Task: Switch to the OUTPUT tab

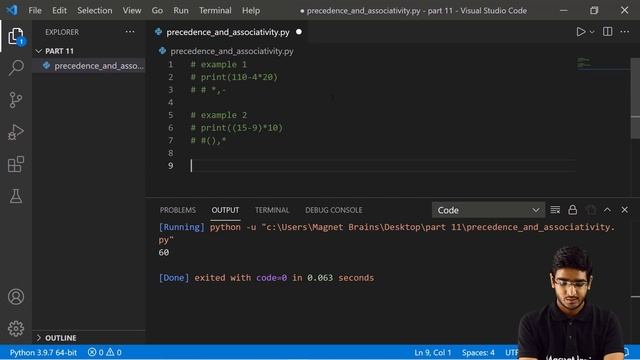Action: point(225,210)
